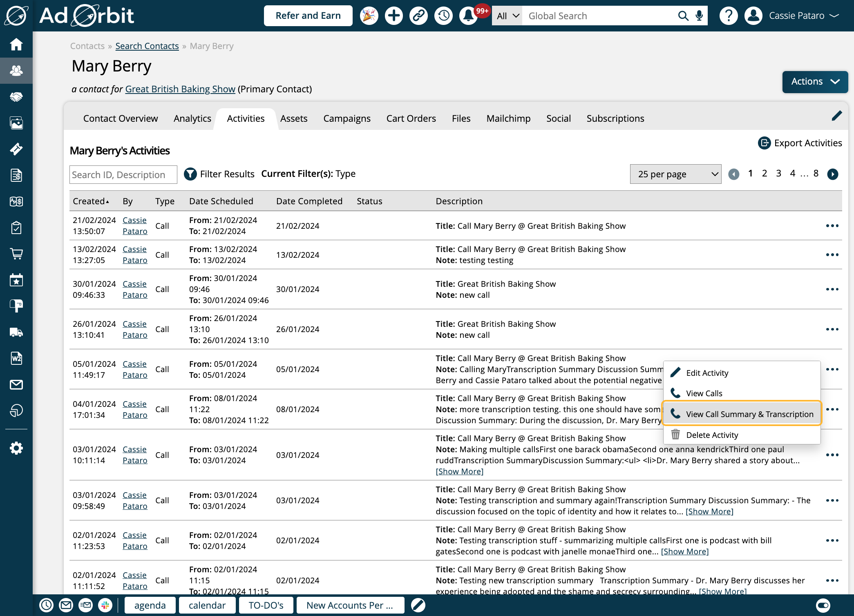
Task: Open the settings gear in sidebar
Action: pos(16,448)
